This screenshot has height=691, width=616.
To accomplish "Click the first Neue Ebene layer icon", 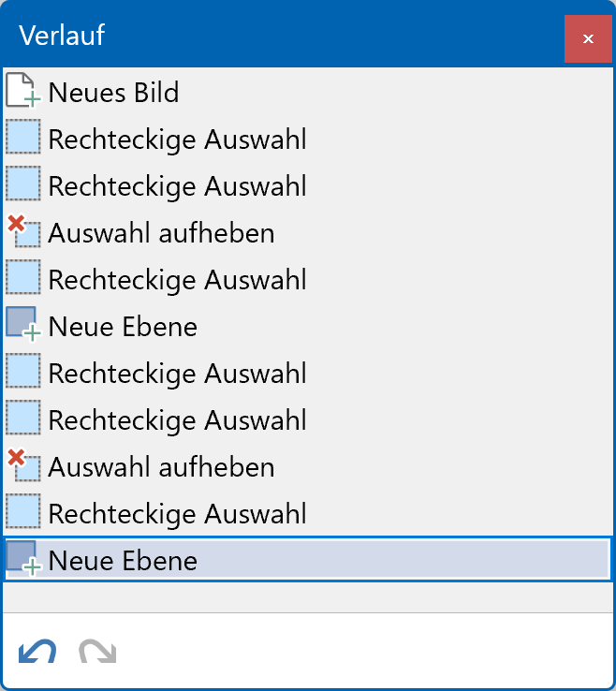I will click(22, 324).
